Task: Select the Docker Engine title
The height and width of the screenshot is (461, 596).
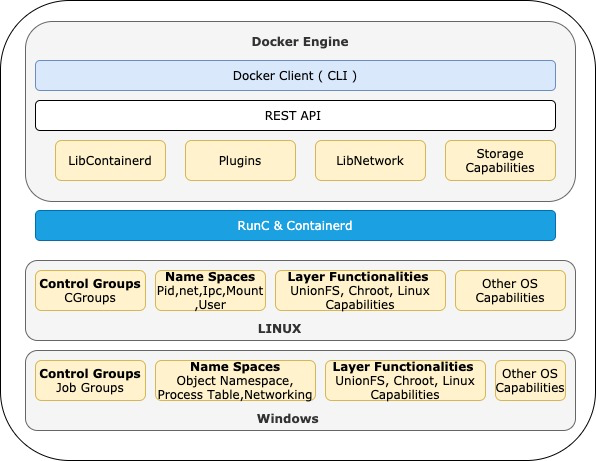Action: [300, 41]
